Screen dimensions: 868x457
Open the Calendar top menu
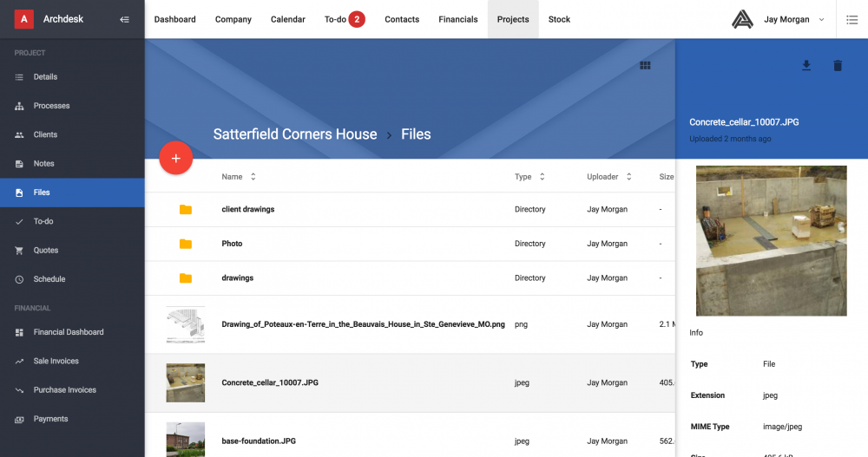point(288,19)
